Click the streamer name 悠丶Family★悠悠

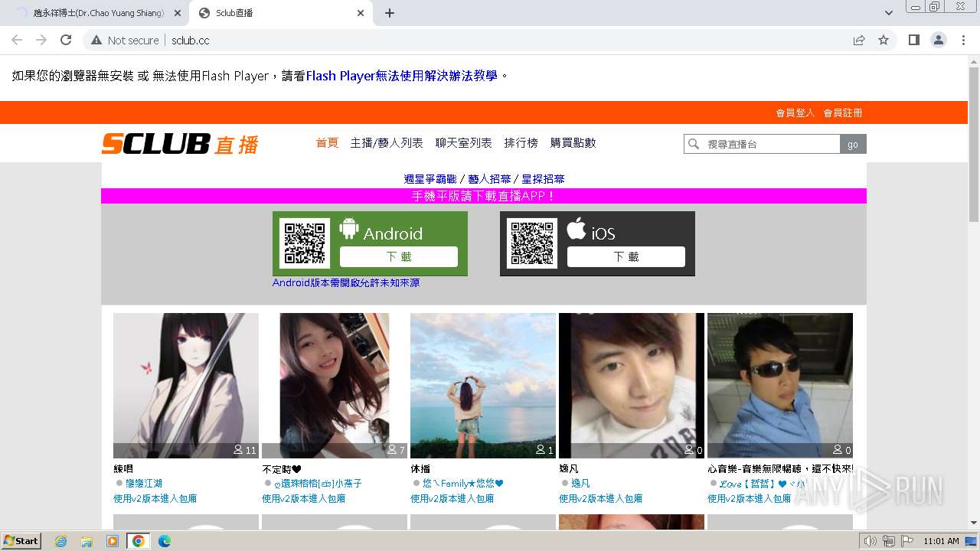(463, 484)
